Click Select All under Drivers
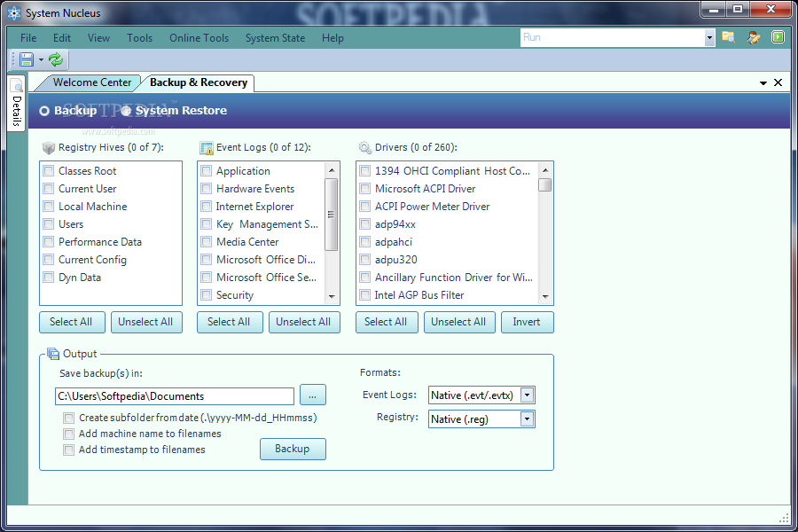Screen dimensions: 798x532 (387, 322)
